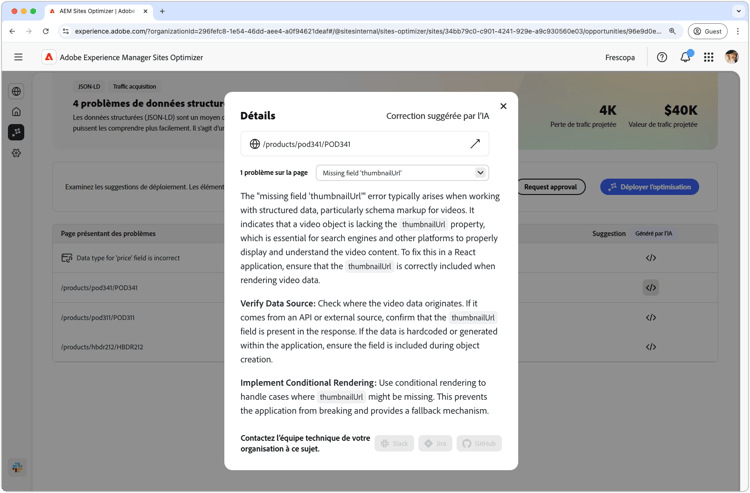The width and height of the screenshot is (750, 493).
Task: Open the hamburger navigation menu
Action: point(18,57)
